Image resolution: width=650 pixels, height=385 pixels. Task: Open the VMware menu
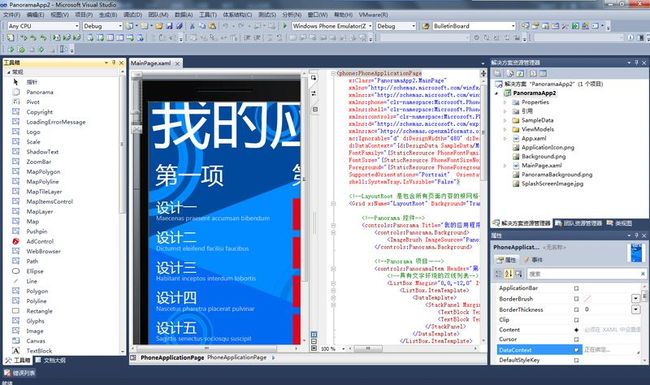click(x=373, y=15)
